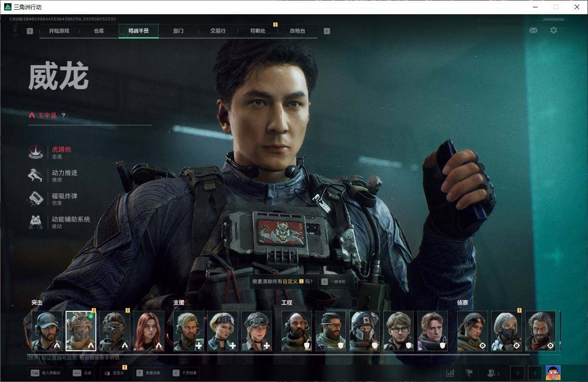Select the 动能辅助系统 passive skill icon
This screenshot has height=382, width=588.
pos(36,222)
